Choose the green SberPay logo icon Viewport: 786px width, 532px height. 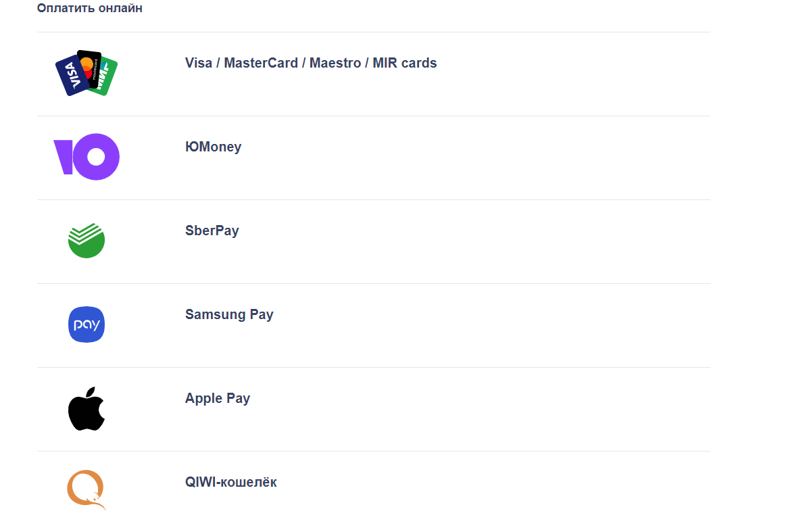[87, 241]
